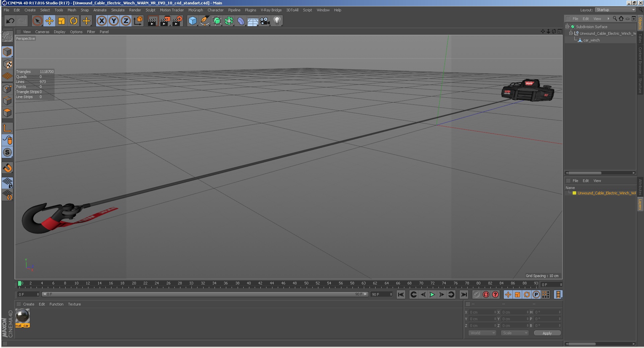Open viewport Display menu
The height and width of the screenshot is (348, 644).
(x=60, y=32)
